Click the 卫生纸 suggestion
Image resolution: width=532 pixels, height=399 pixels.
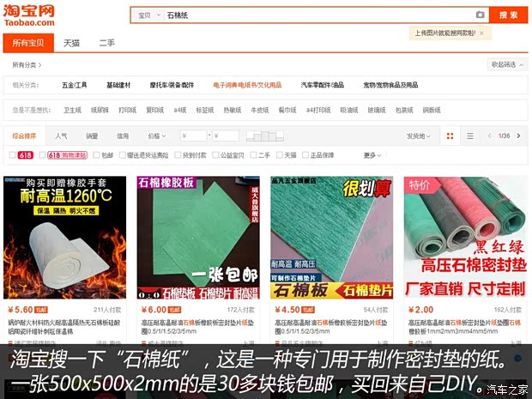[72, 110]
